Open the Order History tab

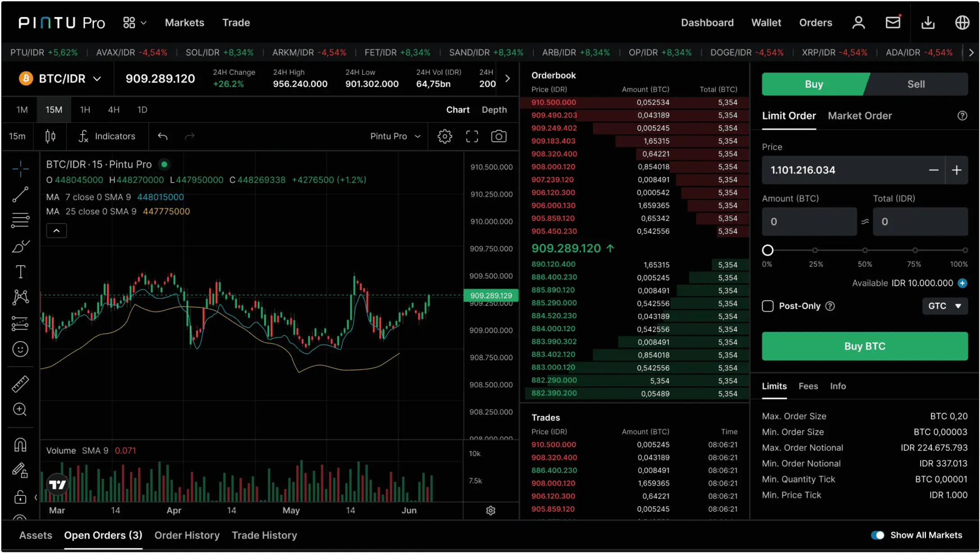(187, 535)
